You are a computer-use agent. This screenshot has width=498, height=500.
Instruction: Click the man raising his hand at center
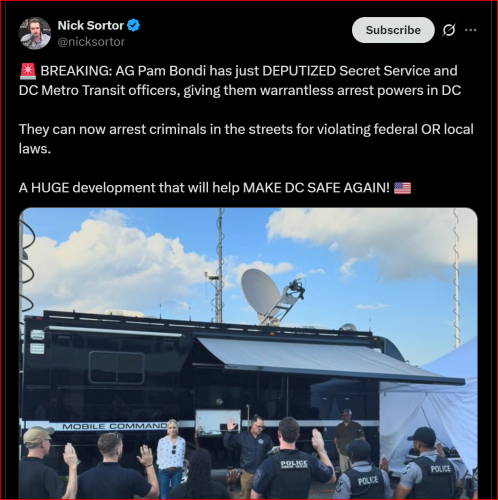[x=250, y=453]
